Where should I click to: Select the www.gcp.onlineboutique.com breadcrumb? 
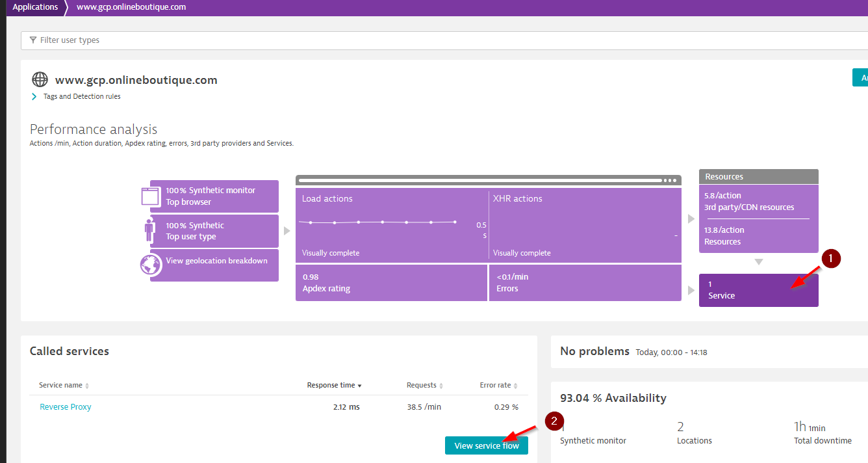(131, 7)
